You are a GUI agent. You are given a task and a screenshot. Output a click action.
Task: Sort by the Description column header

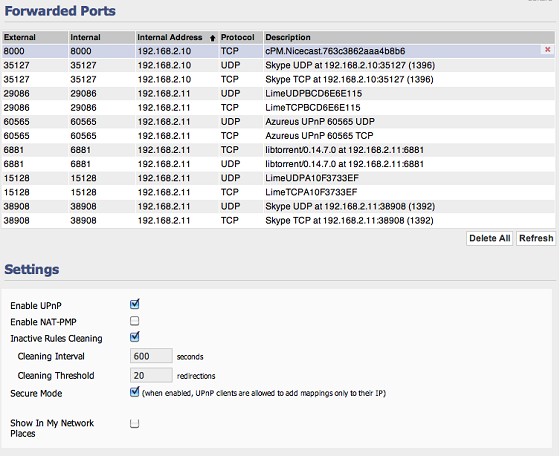[409, 37]
